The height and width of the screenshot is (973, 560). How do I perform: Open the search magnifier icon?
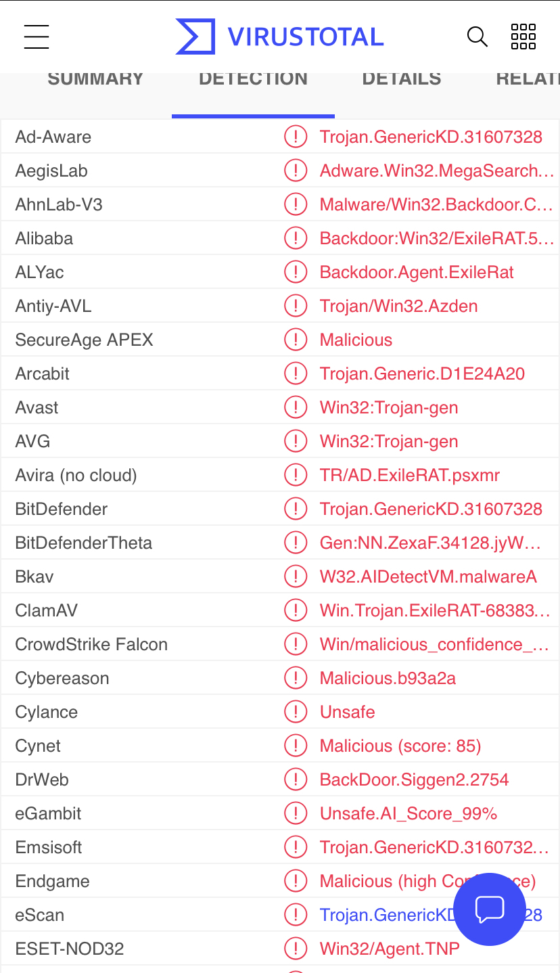point(477,37)
